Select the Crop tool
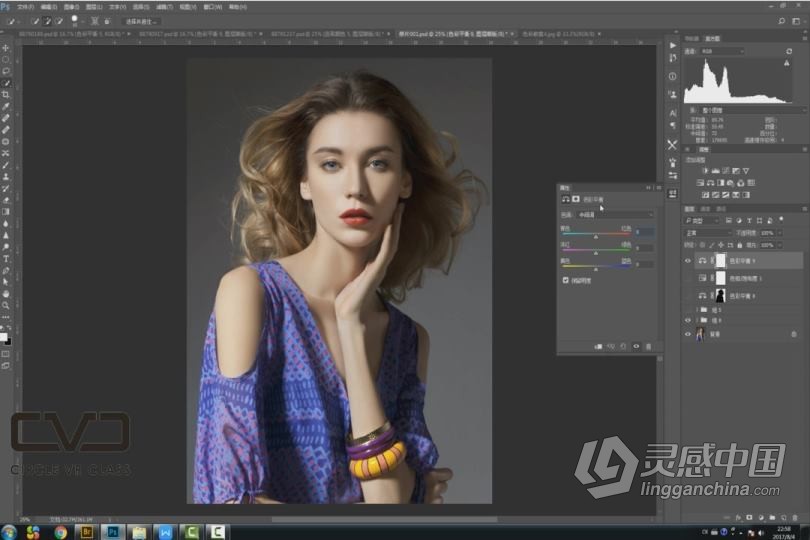Screen dimensions: 810x540 pyautogui.click(x=6, y=95)
